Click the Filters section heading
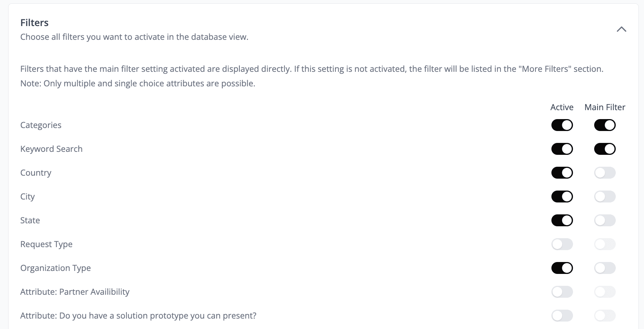This screenshot has width=644, height=329. pos(35,23)
